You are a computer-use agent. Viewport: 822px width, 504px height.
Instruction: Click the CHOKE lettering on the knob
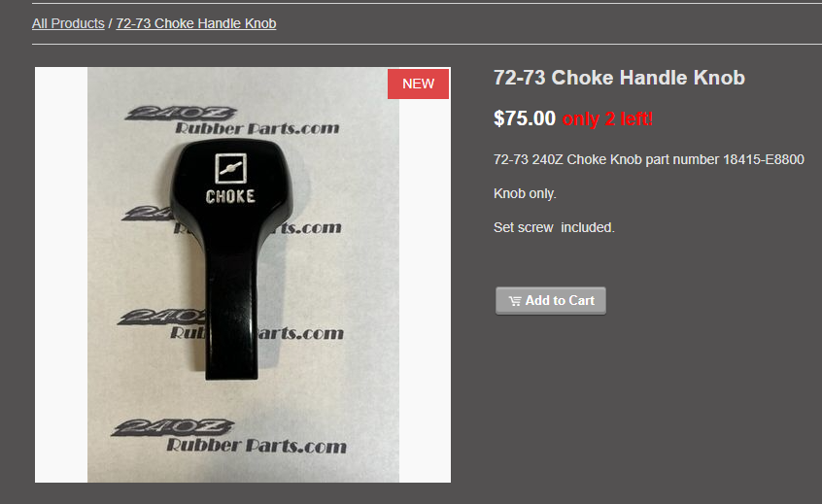pos(230,196)
